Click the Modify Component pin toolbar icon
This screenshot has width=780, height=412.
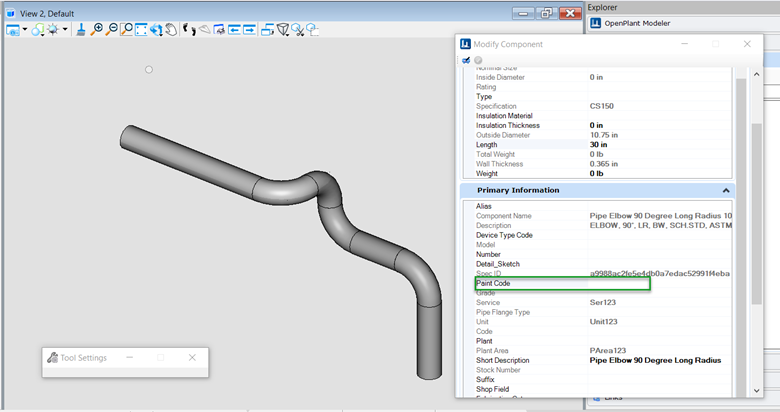pyautogui.click(x=466, y=60)
